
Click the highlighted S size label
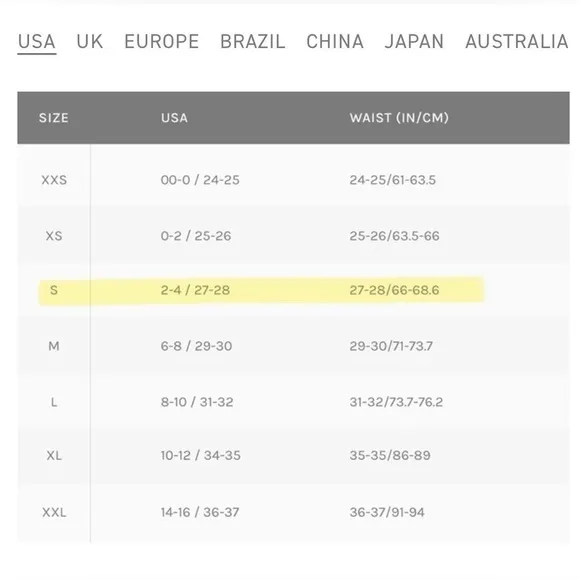click(54, 290)
